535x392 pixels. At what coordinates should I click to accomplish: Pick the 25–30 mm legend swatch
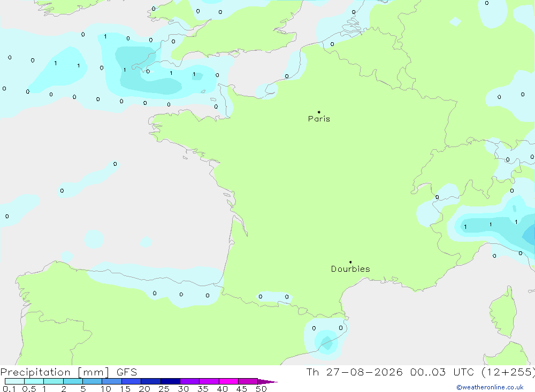pos(170,381)
